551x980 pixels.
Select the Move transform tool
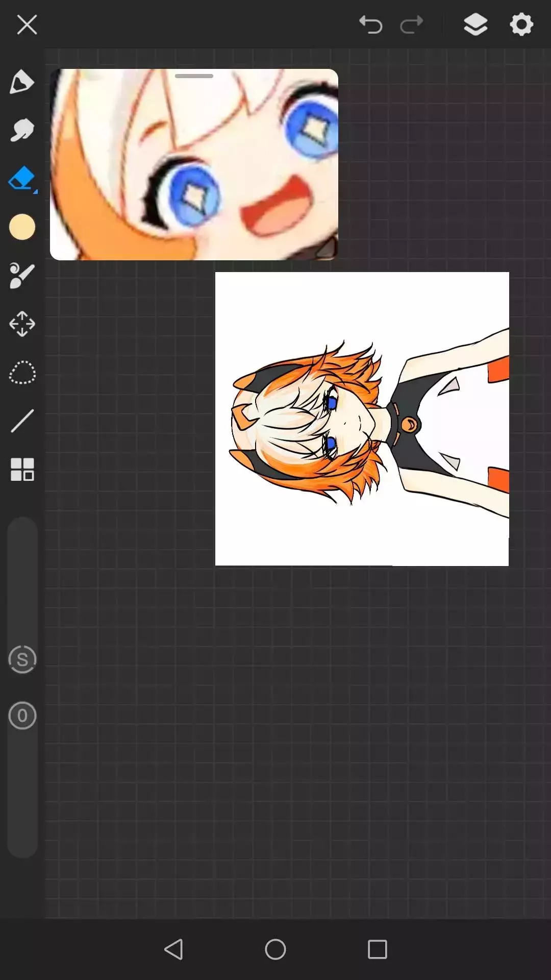click(22, 324)
